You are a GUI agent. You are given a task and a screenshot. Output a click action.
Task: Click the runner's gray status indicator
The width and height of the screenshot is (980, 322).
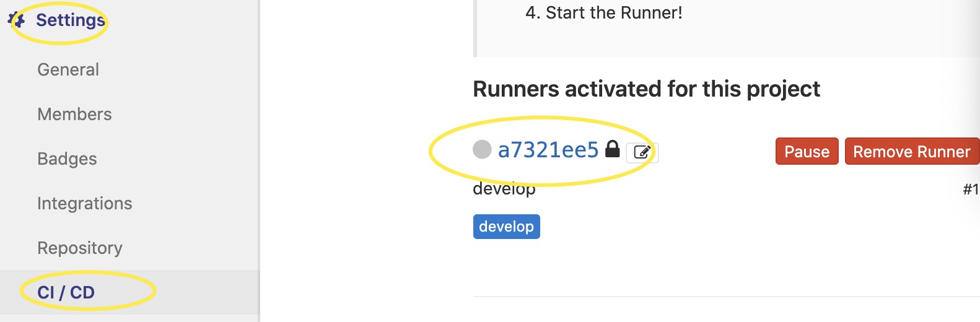pos(482,149)
